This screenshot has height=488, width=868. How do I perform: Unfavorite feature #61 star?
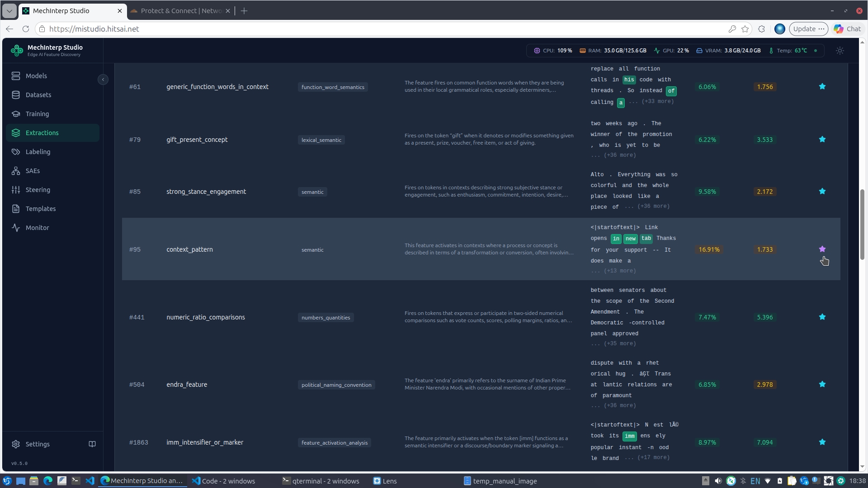tap(822, 86)
